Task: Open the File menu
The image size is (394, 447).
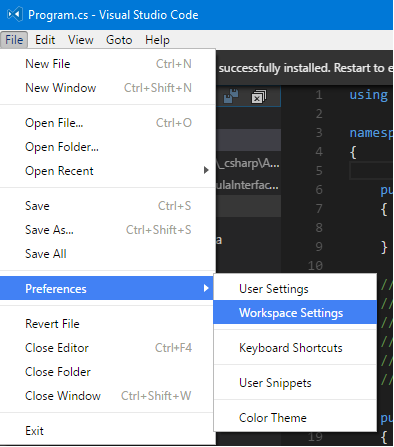Action: 14,40
